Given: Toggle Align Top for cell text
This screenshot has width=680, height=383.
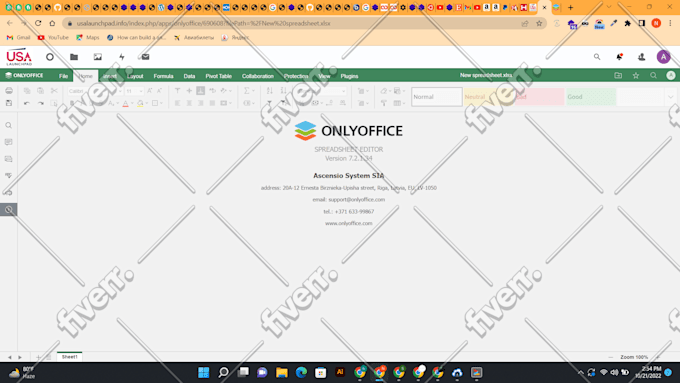Looking at the screenshot, I should tap(177, 91).
